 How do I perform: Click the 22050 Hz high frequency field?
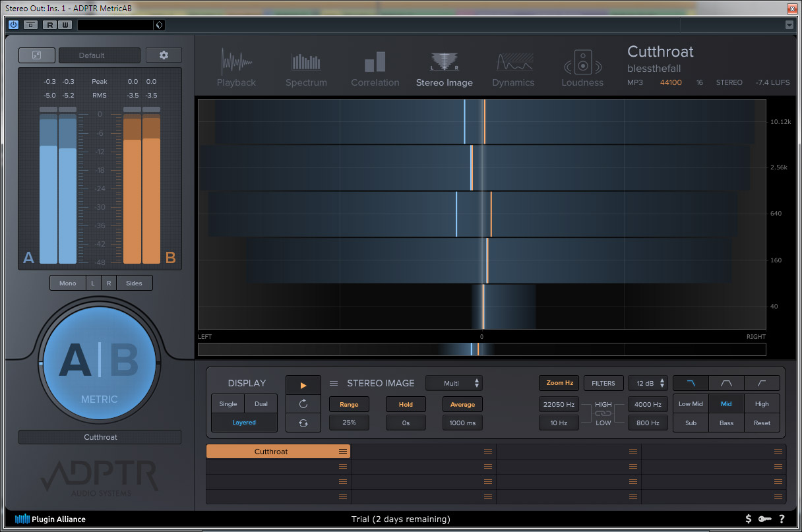point(559,404)
